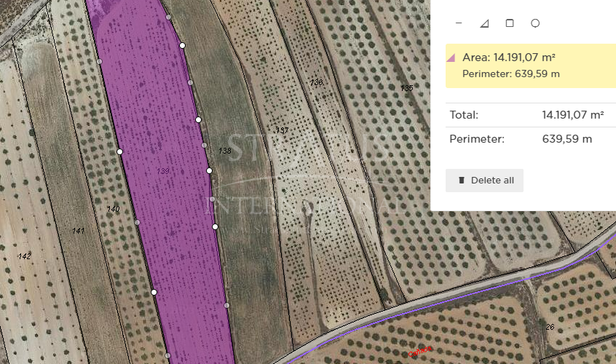Pick the circle drawing tool

[x=535, y=23]
